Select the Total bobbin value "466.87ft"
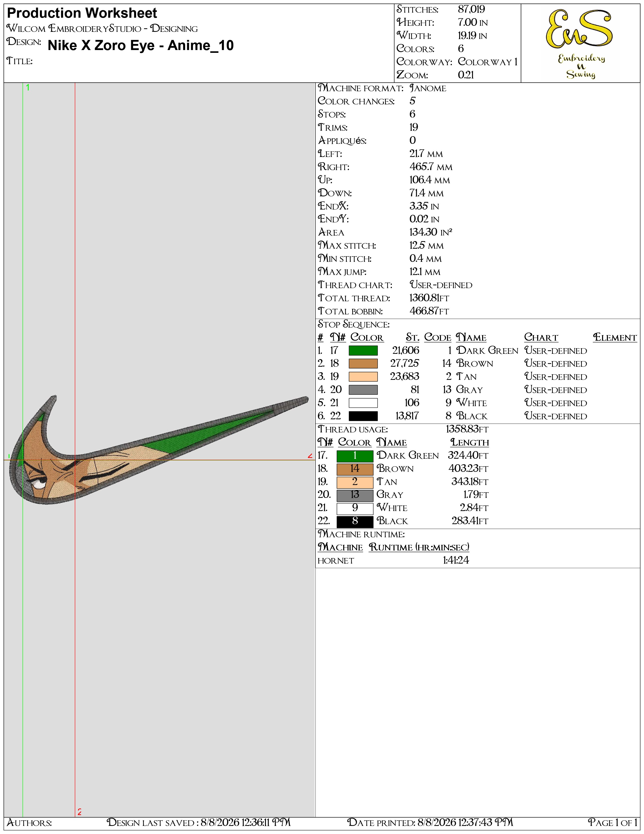 click(x=429, y=311)
